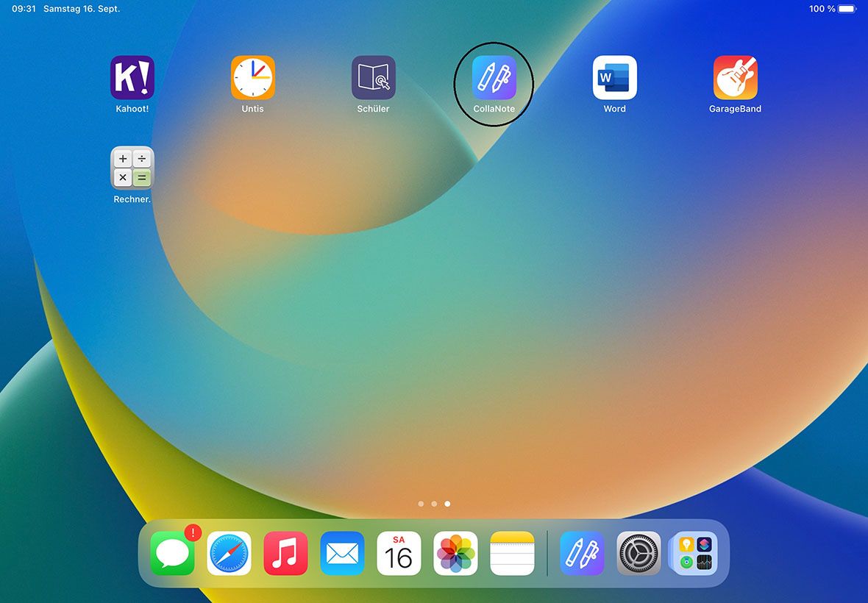868x603 pixels.
Task: Open Notes app in the dock
Action: (x=513, y=553)
